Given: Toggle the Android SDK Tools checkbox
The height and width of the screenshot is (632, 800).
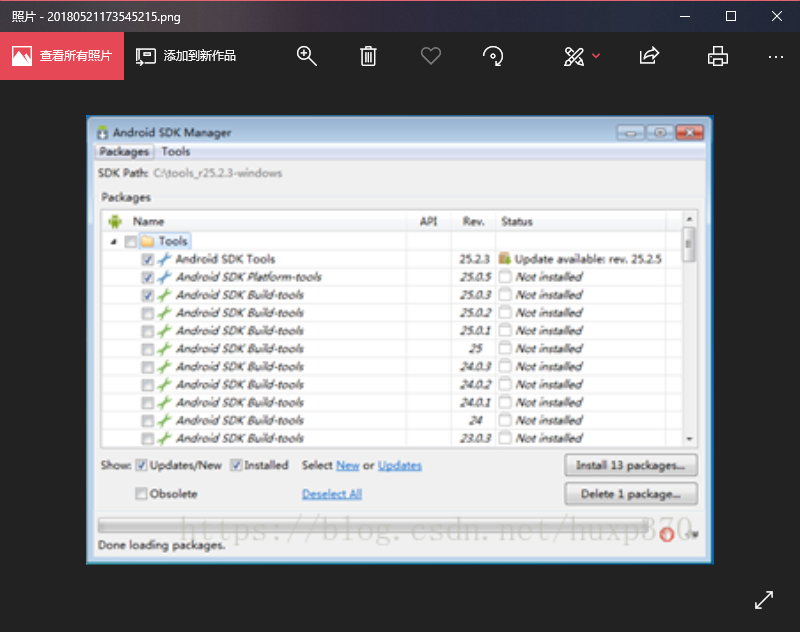Looking at the screenshot, I should (147, 259).
